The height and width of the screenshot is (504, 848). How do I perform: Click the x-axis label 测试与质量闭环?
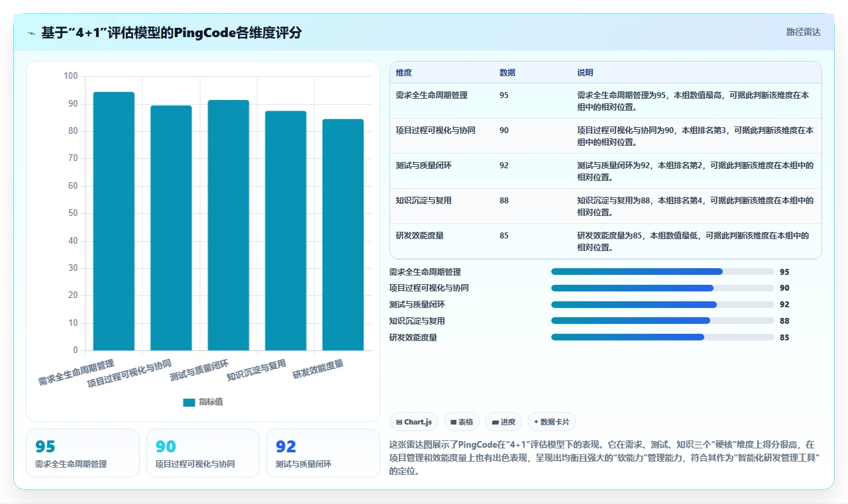pyautogui.click(x=200, y=370)
